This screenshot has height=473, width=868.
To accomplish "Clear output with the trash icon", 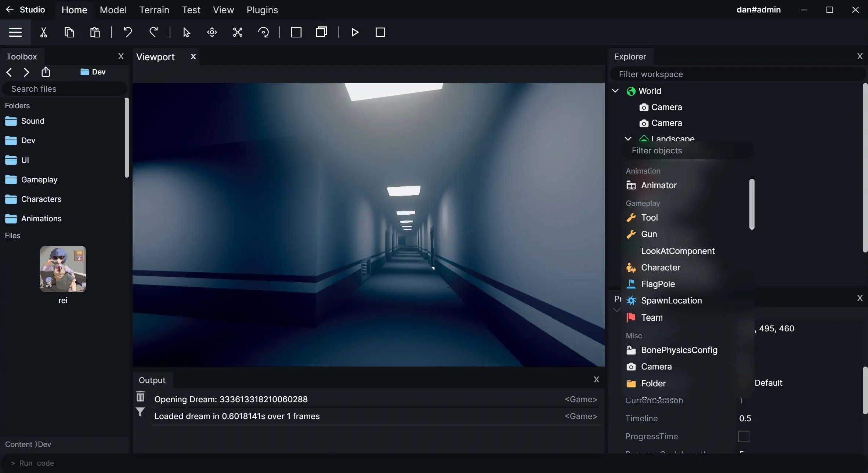I will (x=140, y=397).
